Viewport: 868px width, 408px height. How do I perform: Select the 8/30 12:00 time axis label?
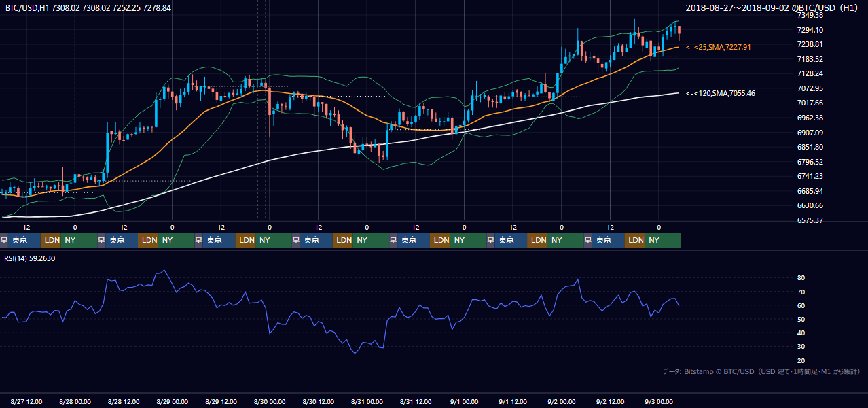[319, 401]
